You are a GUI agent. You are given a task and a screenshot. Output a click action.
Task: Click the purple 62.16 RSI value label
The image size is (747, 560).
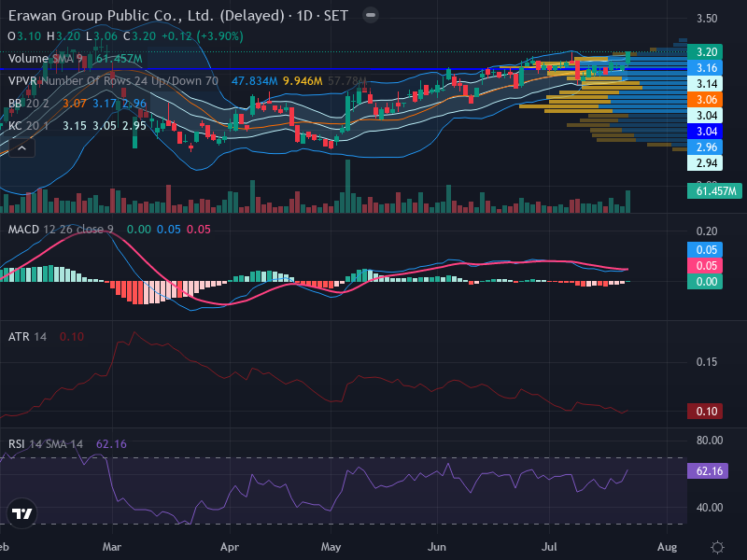(708, 471)
